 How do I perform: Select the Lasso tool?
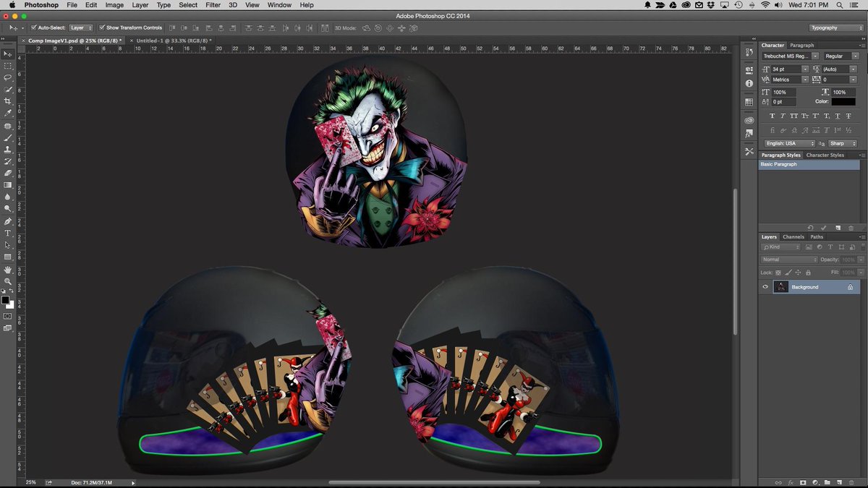(x=8, y=77)
